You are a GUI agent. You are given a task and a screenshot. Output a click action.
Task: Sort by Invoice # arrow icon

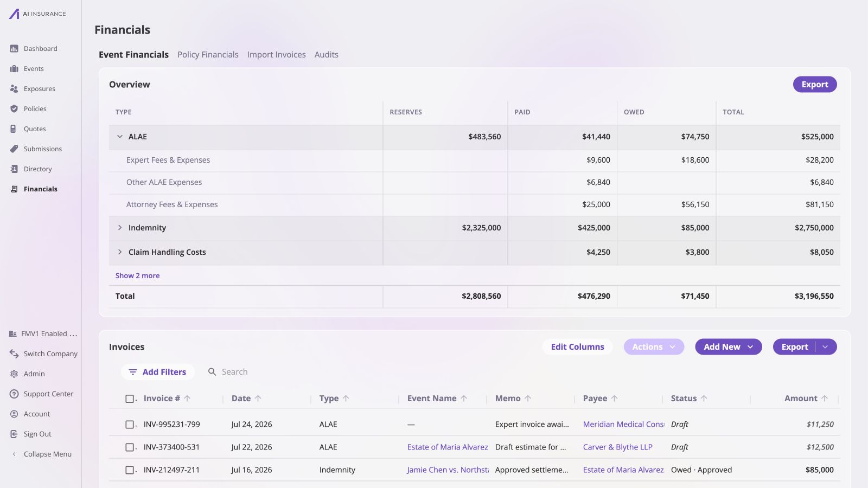(x=187, y=399)
